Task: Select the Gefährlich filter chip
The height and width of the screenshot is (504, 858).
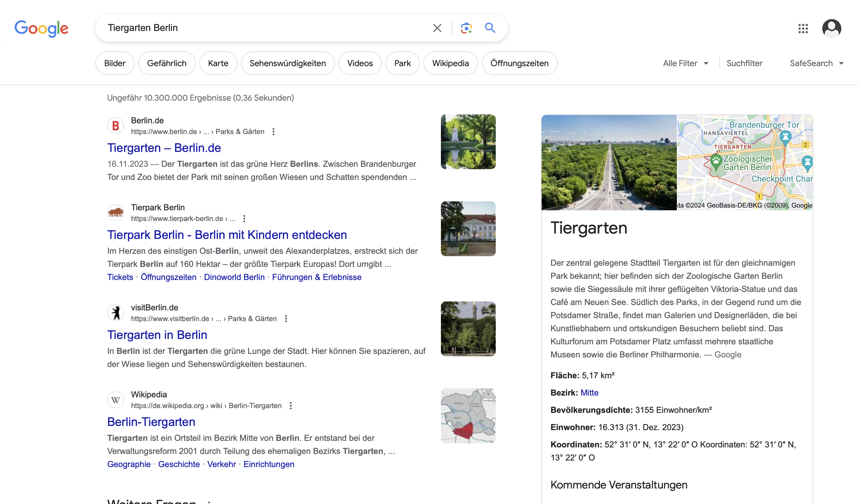Action: pyautogui.click(x=167, y=63)
